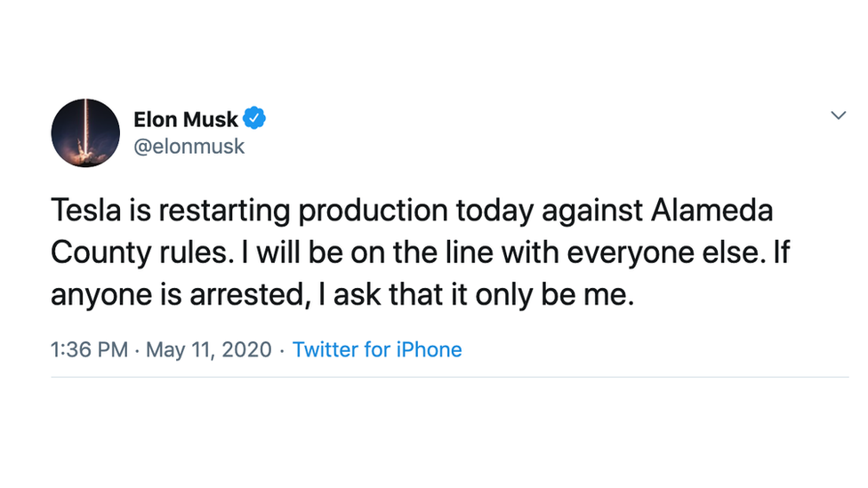
Task: Open Elon Musk's rocket profile picture
Action: pos(85,132)
